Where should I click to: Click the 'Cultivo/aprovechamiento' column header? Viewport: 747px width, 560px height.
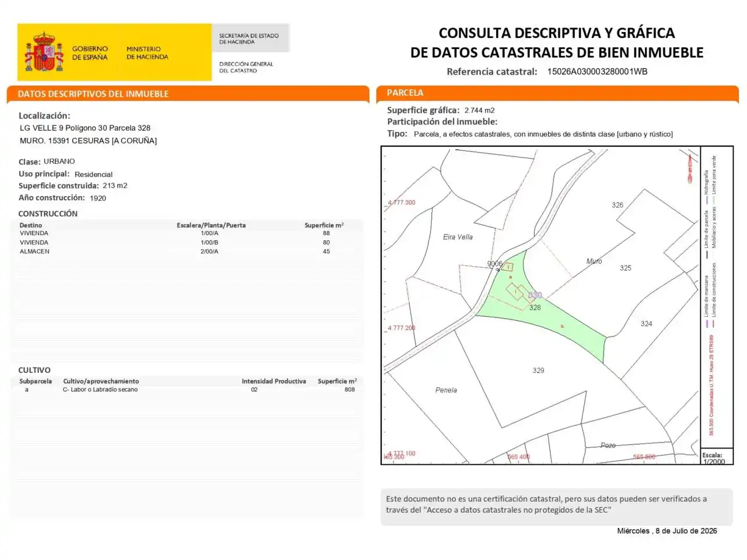(101, 381)
